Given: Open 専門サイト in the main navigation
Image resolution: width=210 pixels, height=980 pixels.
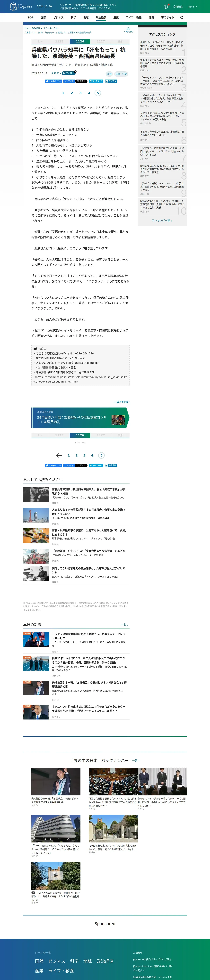Looking at the screenshot, I should (167, 17).
